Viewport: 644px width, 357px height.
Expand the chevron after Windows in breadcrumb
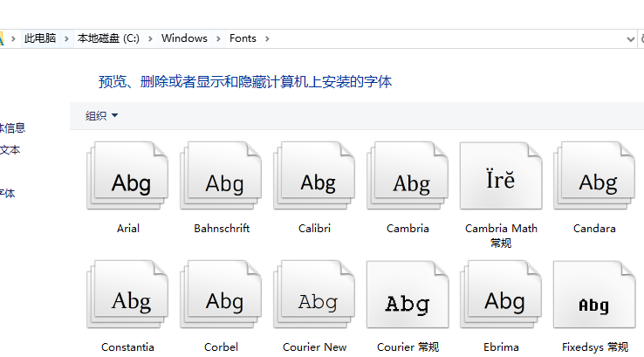coord(218,38)
